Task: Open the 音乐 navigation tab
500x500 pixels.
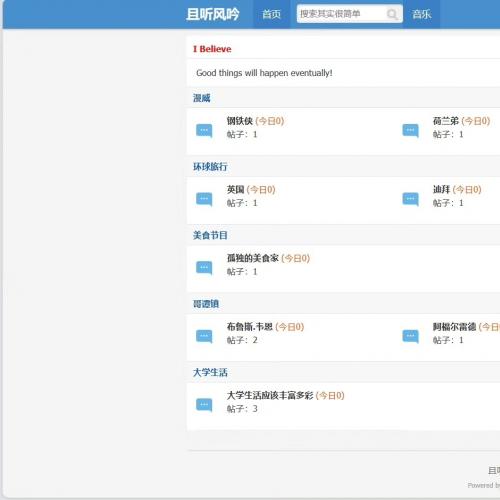Action: pyautogui.click(x=421, y=14)
